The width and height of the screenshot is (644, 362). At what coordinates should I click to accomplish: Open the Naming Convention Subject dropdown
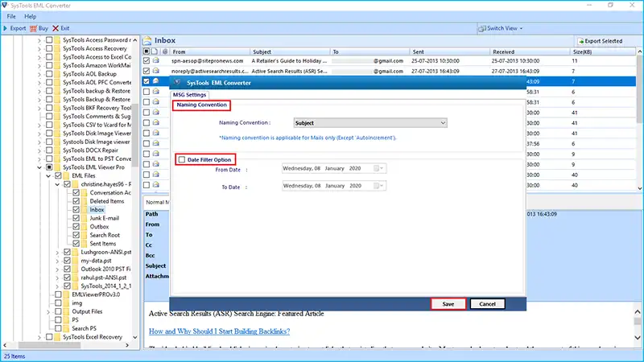pyautogui.click(x=370, y=123)
